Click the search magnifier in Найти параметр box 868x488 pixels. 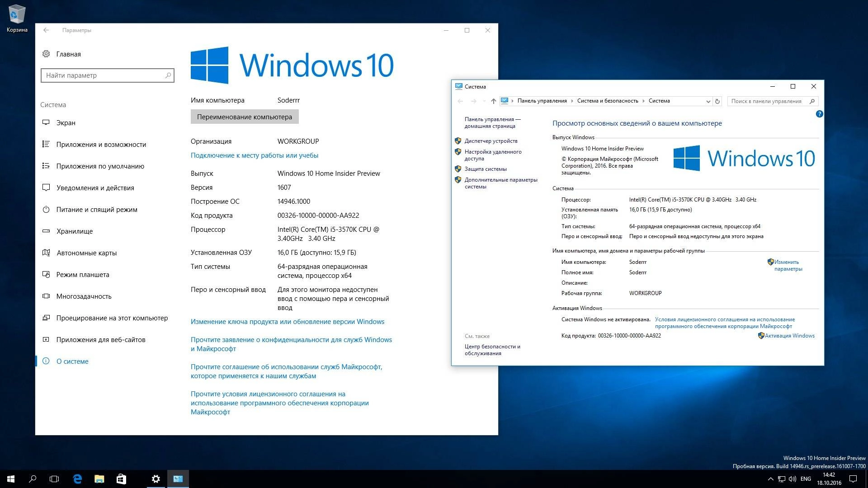point(168,75)
